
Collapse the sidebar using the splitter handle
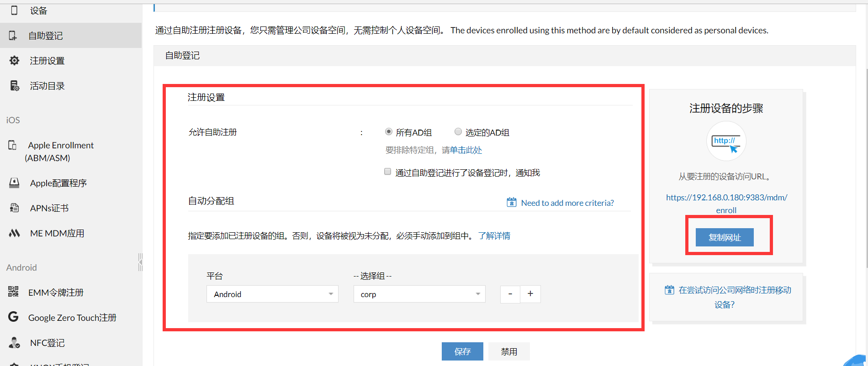click(140, 262)
